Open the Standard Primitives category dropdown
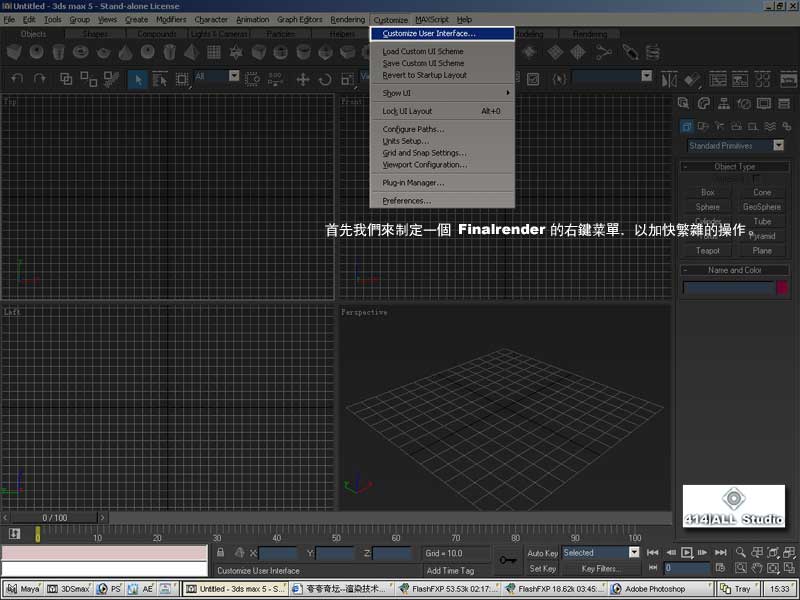The width and height of the screenshot is (800, 600). 778,145
